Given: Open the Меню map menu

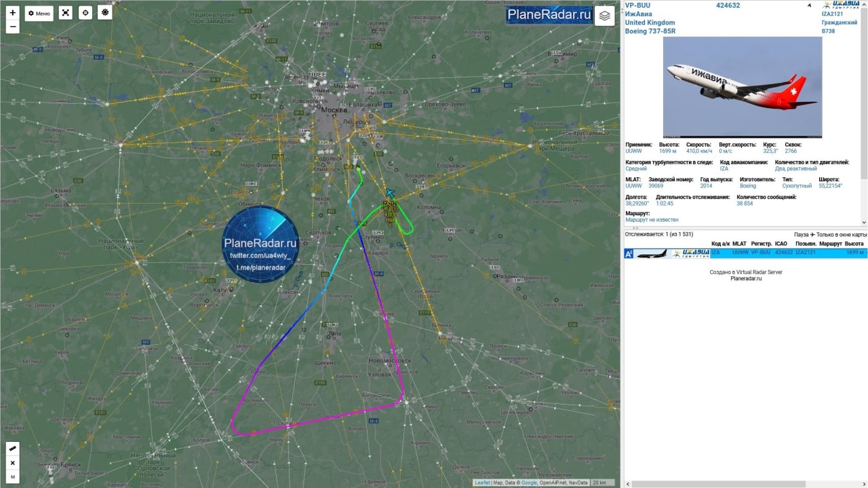Looking at the screenshot, I should click(39, 13).
